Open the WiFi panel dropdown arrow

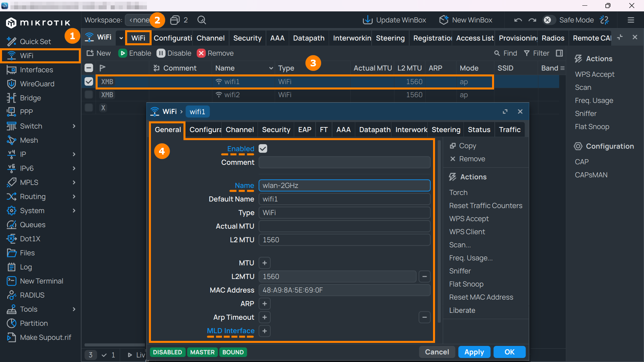point(121,38)
